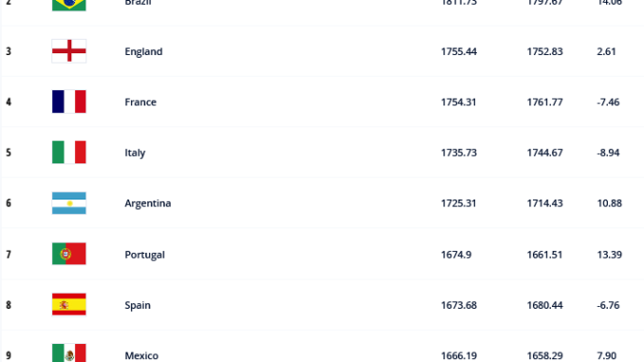Open the Spain team link
644x362 pixels.
[138, 305]
